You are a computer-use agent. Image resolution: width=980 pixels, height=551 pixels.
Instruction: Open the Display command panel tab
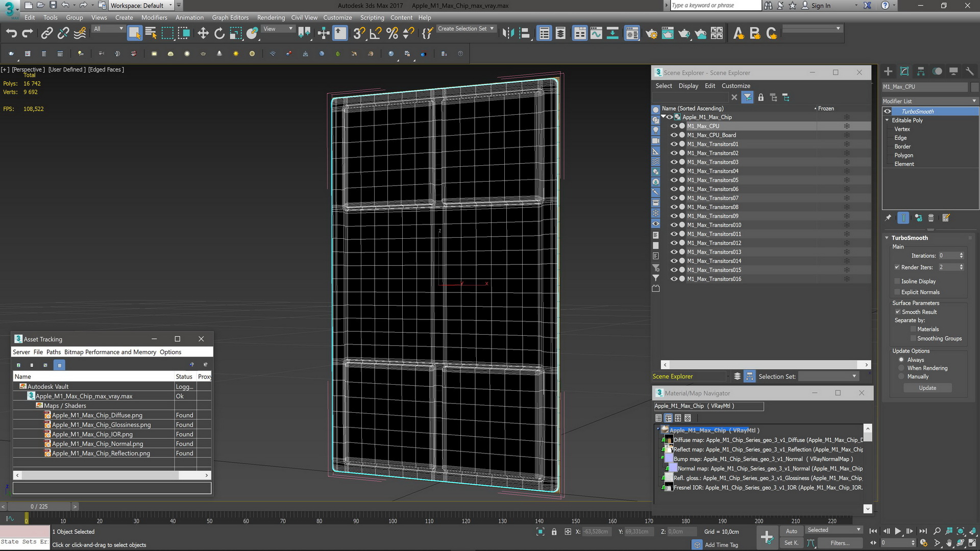click(x=953, y=71)
